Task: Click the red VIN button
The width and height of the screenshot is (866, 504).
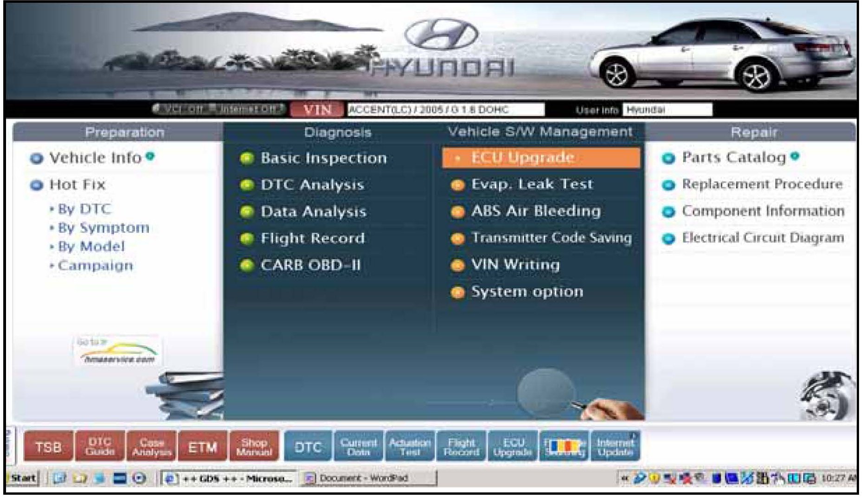Action: pos(317,110)
